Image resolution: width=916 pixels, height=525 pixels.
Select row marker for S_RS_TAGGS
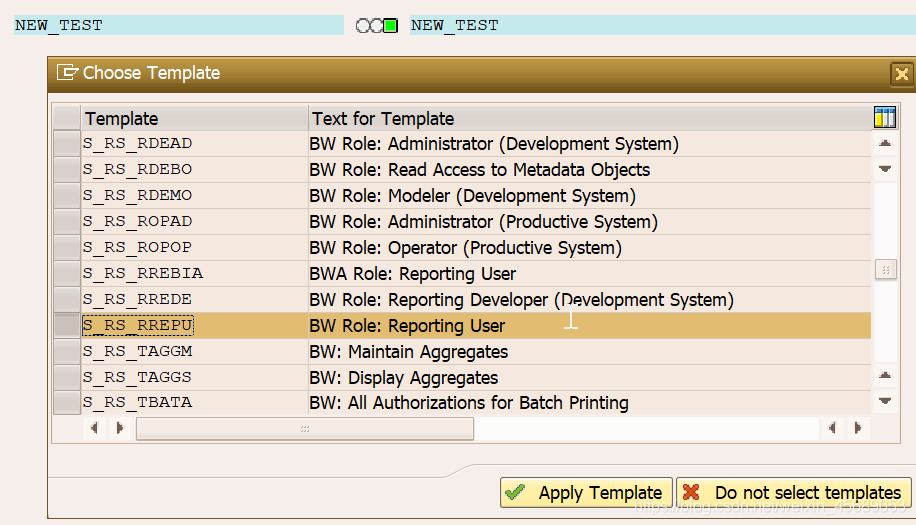(67, 377)
